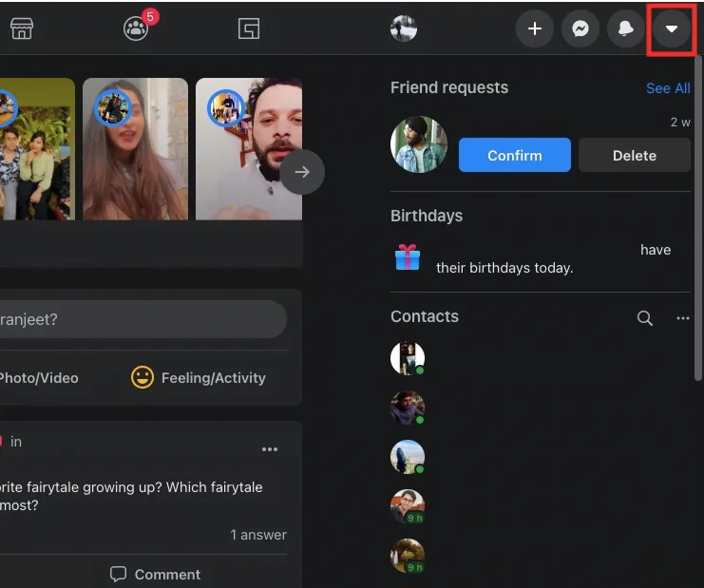The image size is (704, 588).
Task: Choose Feeling/Activity for a new post
Action: point(198,378)
